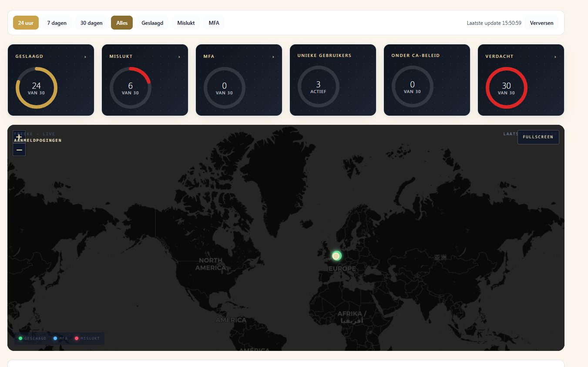Expand the Verdacht card chevron
The width and height of the screenshot is (588, 367).
tap(555, 57)
